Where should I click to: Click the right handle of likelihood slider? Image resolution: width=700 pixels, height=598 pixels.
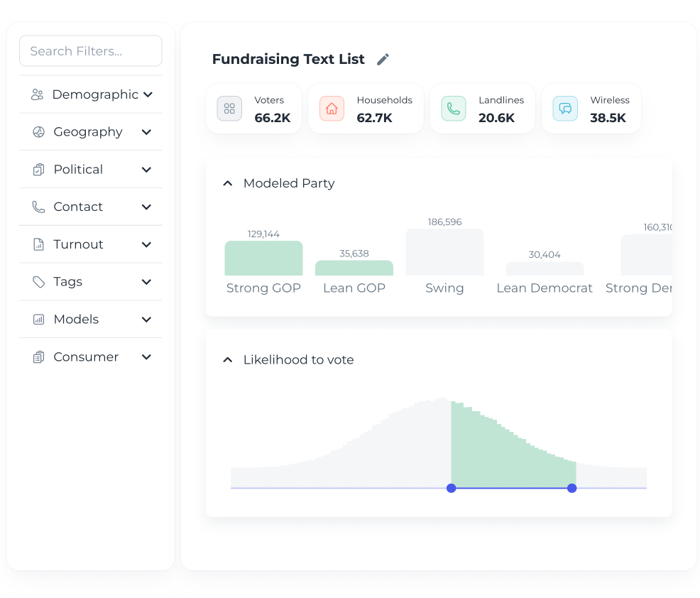point(572,488)
